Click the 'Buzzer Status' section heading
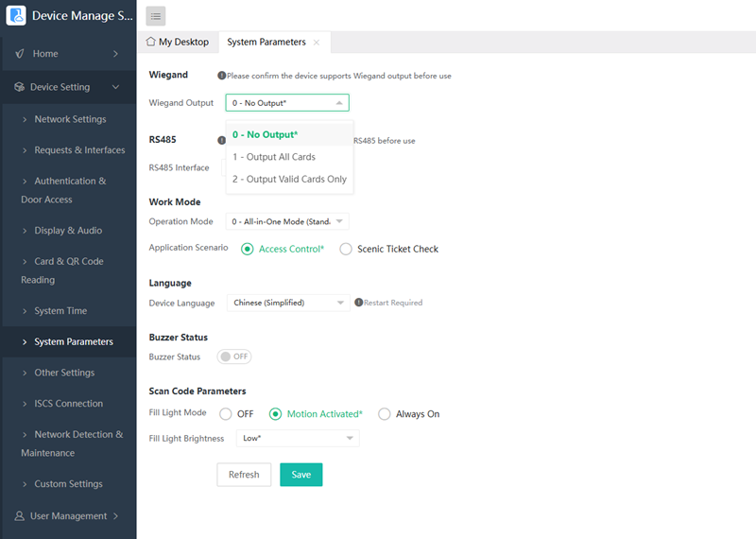The width and height of the screenshot is (756, 539). [x=179, y=337]
